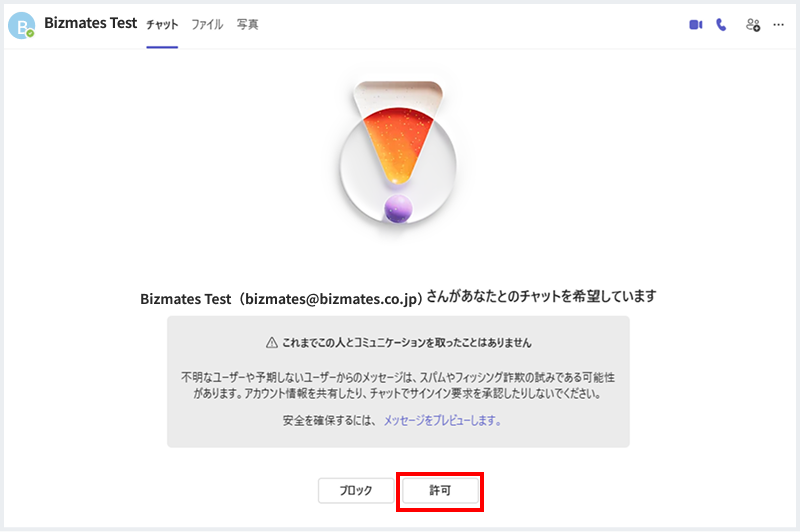800x532 pixels.
Task: Click the 許可 button
Action: [440, 490]
